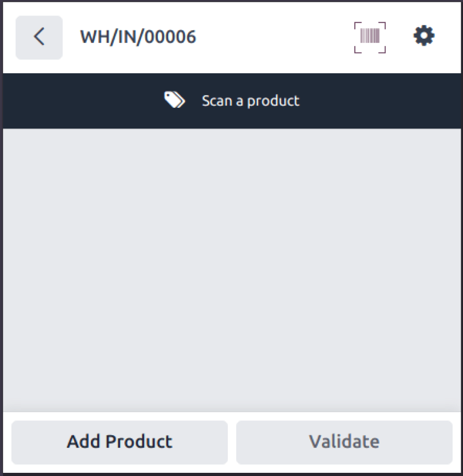Screen dimensions: 463x476
Task: Click the Scan a product message text
Action: click(x=250, y=101)
